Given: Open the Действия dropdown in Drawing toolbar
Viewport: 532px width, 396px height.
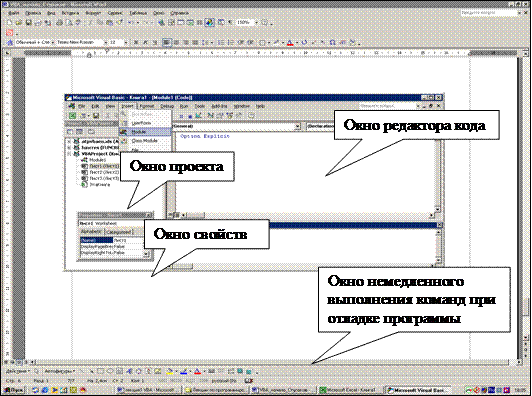Looking at the screenshot, I should click(17, 371).
